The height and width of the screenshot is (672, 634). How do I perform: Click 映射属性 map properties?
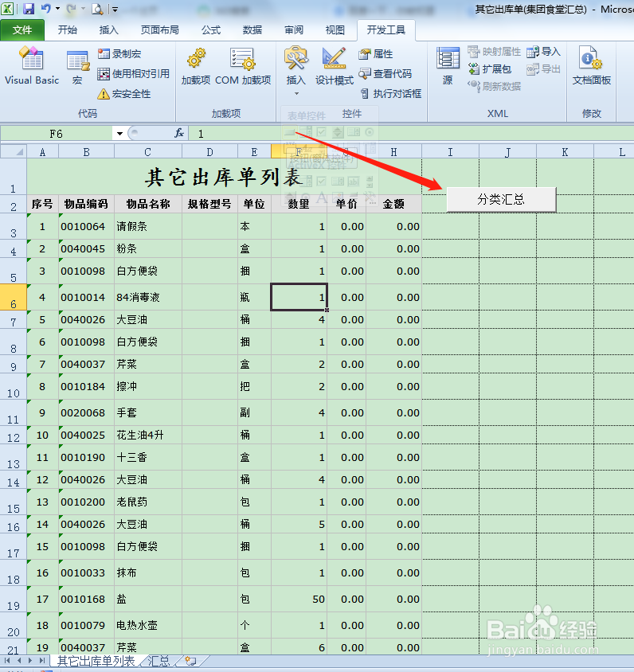click(494, 52)
